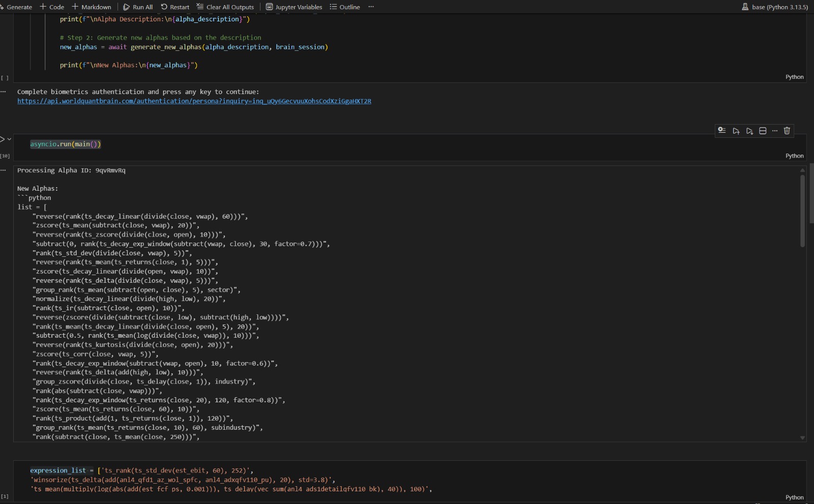
Task: Click Run All in notebook toolbar
Action: [138, 7]
